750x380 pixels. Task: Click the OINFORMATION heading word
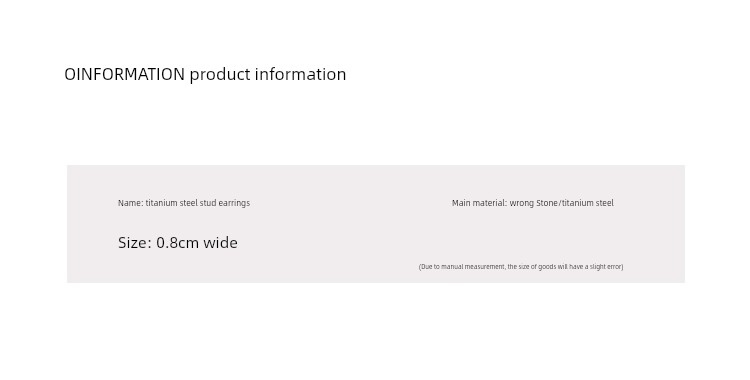tap(124, 75)
